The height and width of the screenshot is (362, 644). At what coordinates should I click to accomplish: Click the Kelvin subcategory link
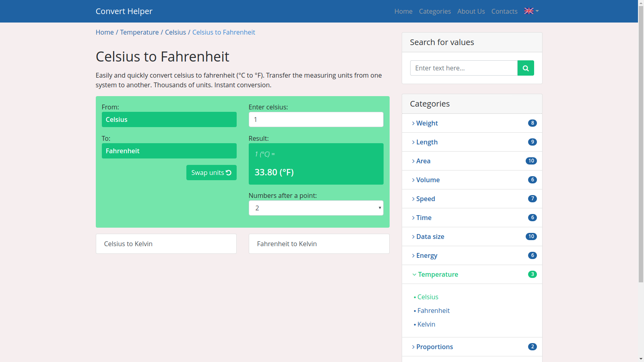[426, 324]
